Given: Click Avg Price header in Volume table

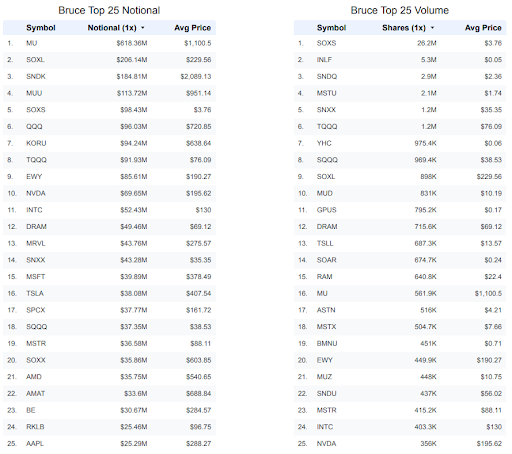Looking at the screenshot, I should 483,28.
